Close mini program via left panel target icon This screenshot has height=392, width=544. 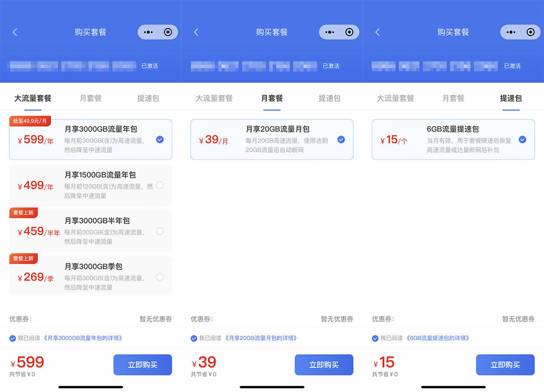coord(168,32)
